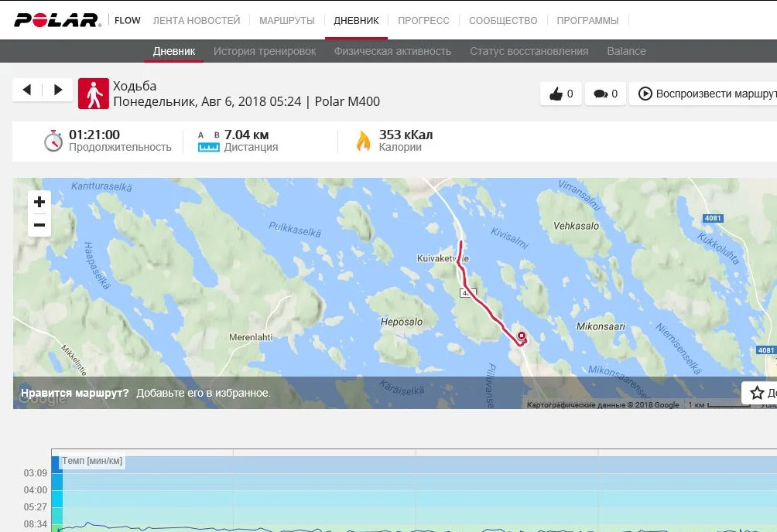
Task: Click the Mikonsaari label on map
Action: (x=601, y=326)
